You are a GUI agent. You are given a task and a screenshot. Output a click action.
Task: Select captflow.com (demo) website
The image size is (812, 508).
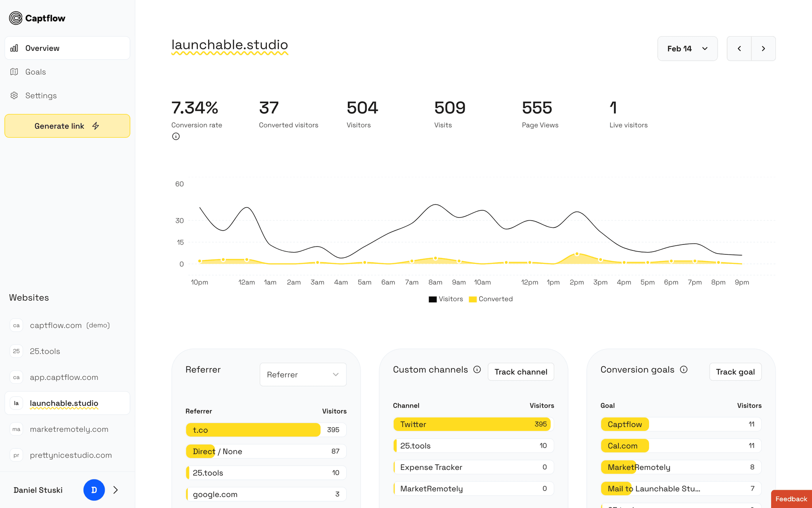tap(67, 325)
